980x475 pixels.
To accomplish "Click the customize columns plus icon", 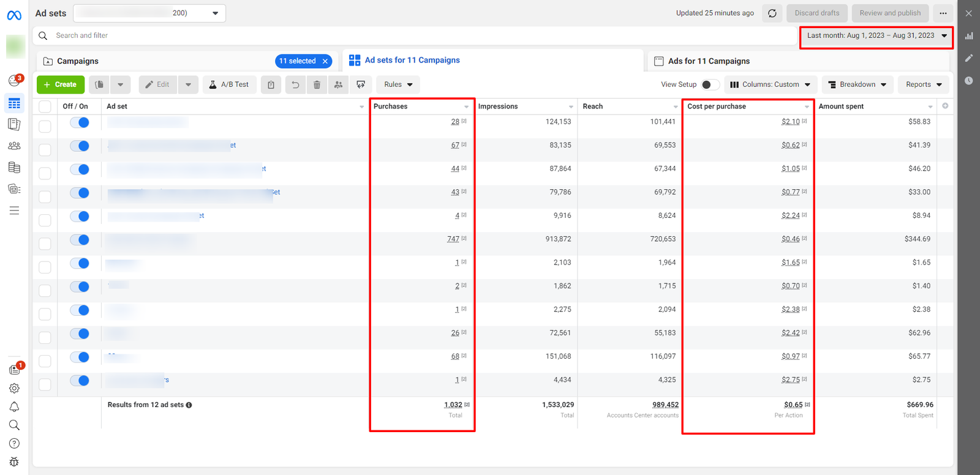I will tap(945, 106).
